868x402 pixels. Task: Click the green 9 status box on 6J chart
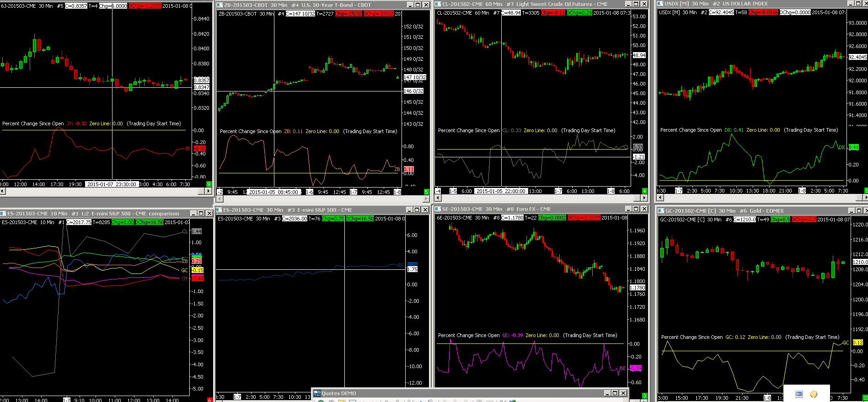pos(209,184)
